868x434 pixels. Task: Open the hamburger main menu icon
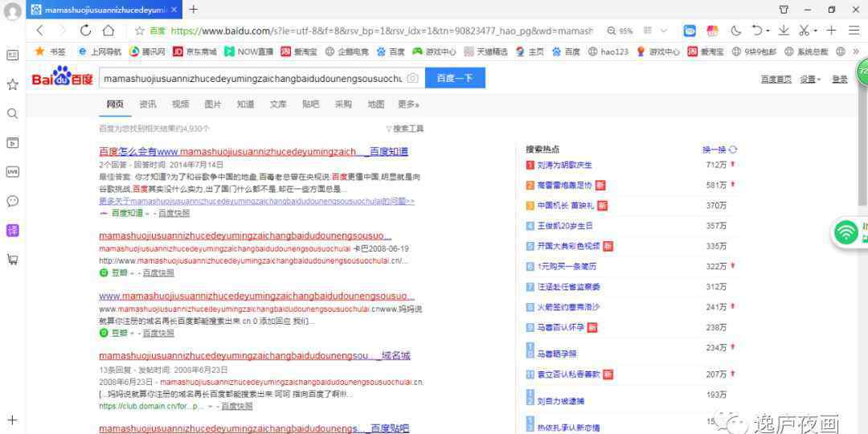(854, 31)
